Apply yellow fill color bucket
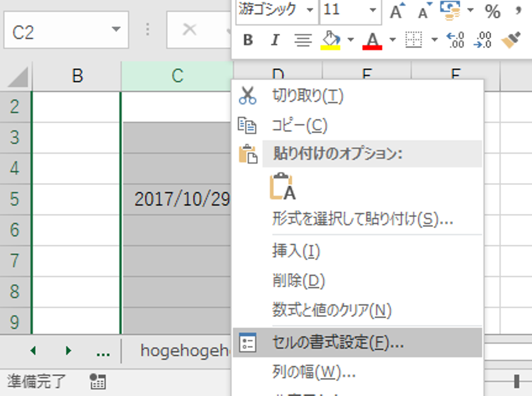The image size is (532, 396). [331, 40]
